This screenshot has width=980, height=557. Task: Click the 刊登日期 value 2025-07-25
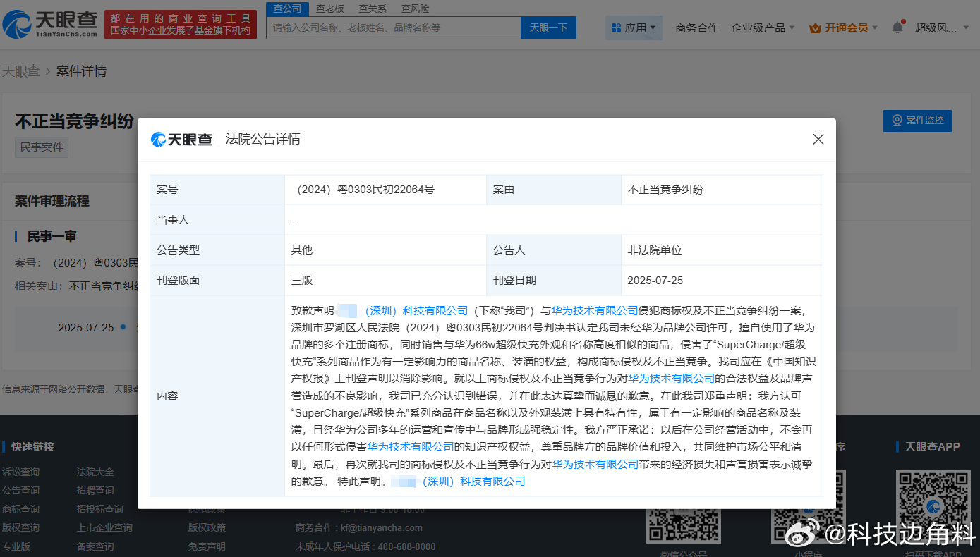coord(655,280)
